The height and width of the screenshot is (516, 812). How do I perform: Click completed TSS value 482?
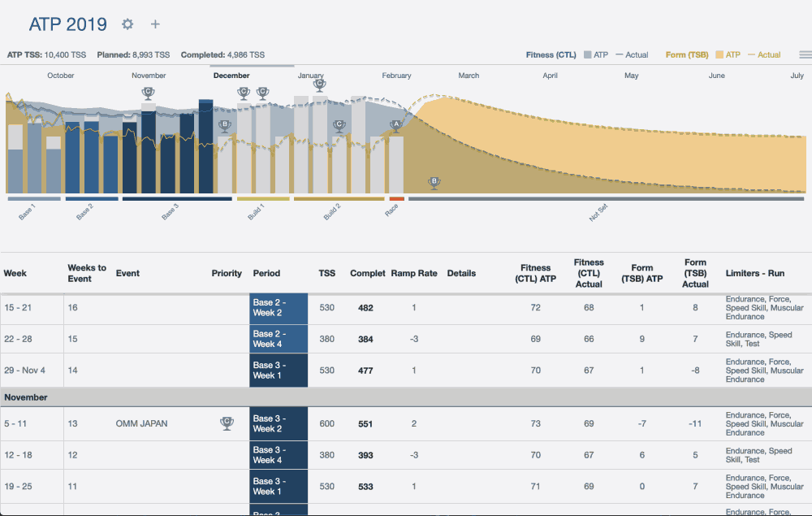pos(365,308)
